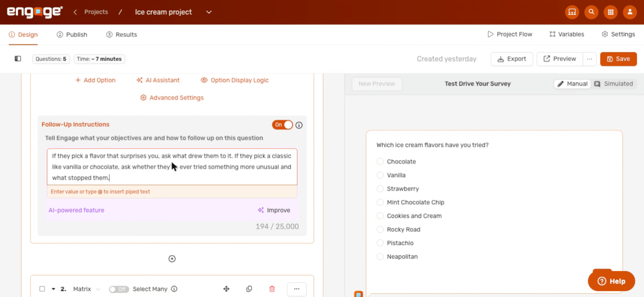Switch to the Design tab
Image resolution: width=644 pixels, height=297 pixels.
coord(23,35)
